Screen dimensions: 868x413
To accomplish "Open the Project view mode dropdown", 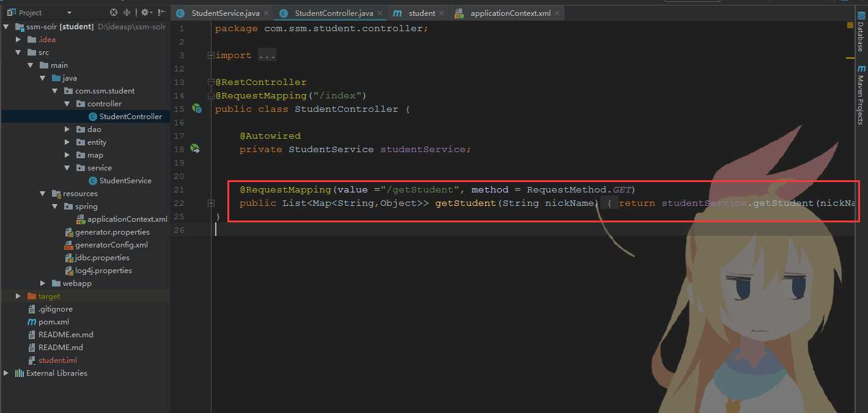I will [x=69, y=13].
